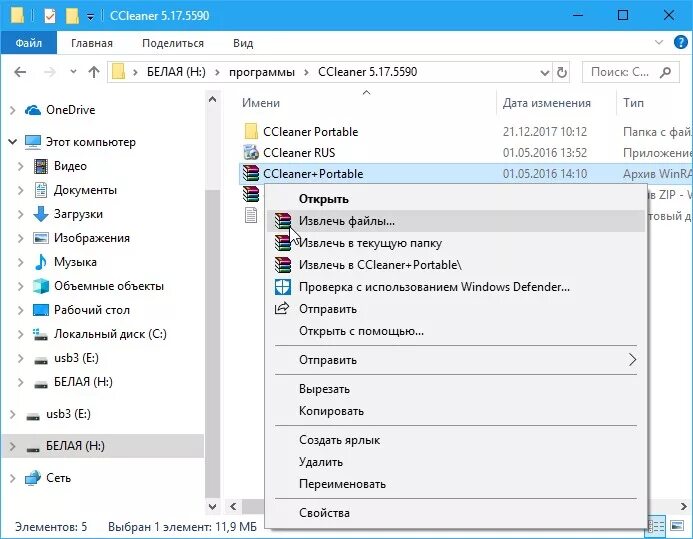Open the Вид ribbon tab
This screenshot has width=693, height=539.
[x=243, y=43]
